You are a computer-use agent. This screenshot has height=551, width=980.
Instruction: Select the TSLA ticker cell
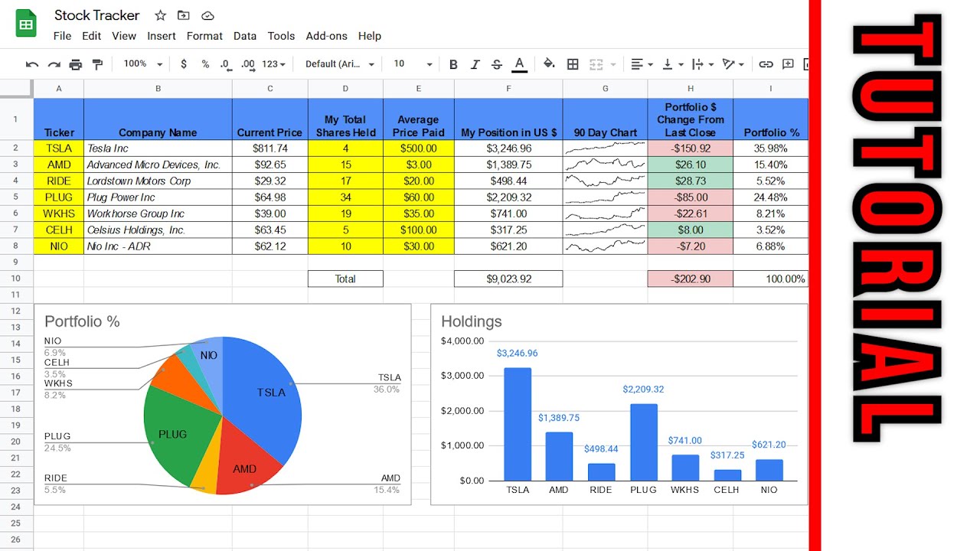[59, 148]
